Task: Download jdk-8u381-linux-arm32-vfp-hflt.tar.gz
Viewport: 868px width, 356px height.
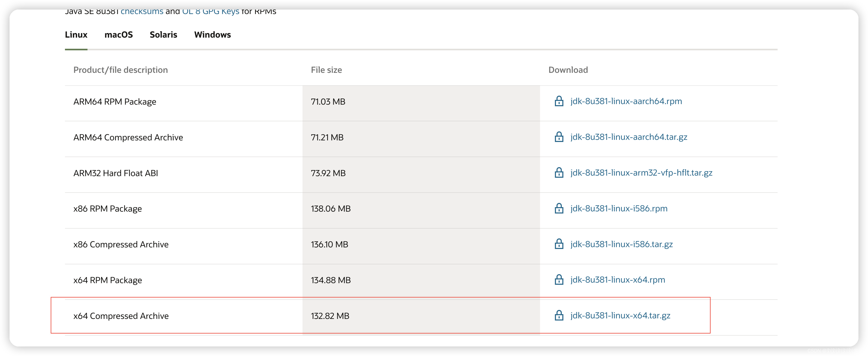Action: (641, 172)
